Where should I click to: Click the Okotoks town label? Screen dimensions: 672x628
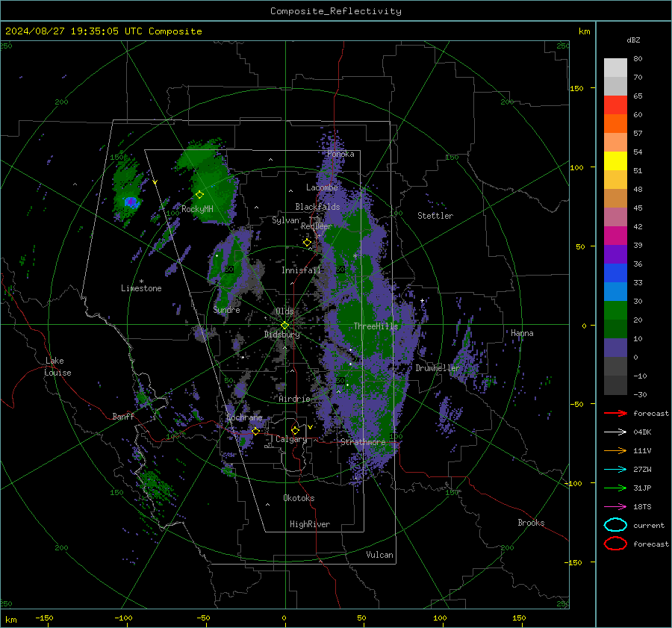299,498
